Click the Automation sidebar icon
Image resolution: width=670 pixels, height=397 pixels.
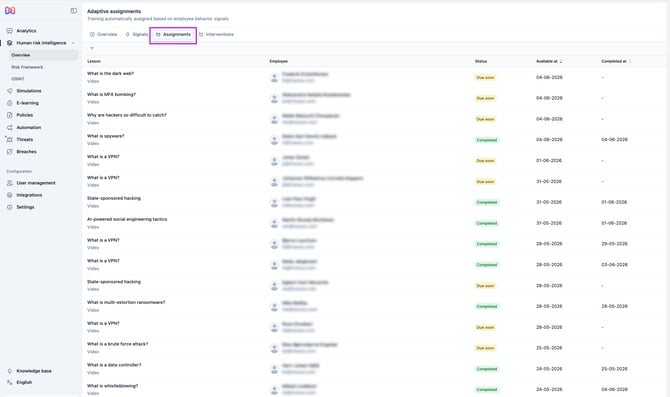coord(9,127)
